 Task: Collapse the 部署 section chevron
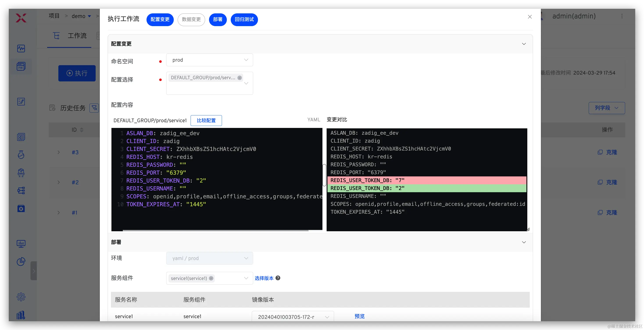[x=524, y=242]
